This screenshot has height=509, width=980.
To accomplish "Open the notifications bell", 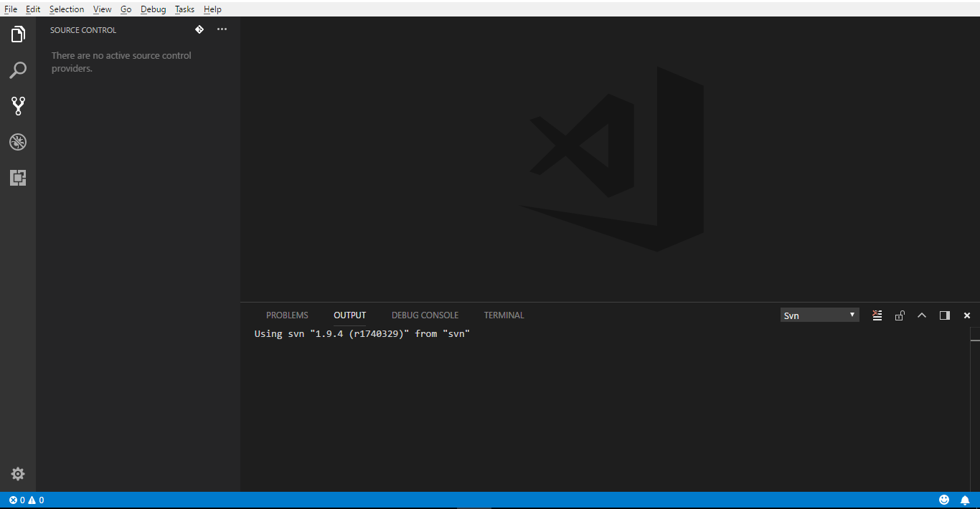I will (x=965, y=499).
